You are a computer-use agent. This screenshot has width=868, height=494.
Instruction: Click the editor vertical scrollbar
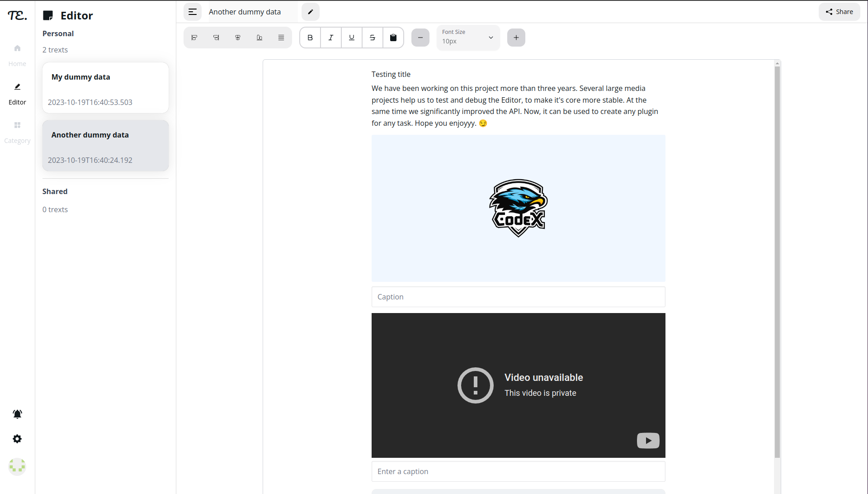pos(777,262)
